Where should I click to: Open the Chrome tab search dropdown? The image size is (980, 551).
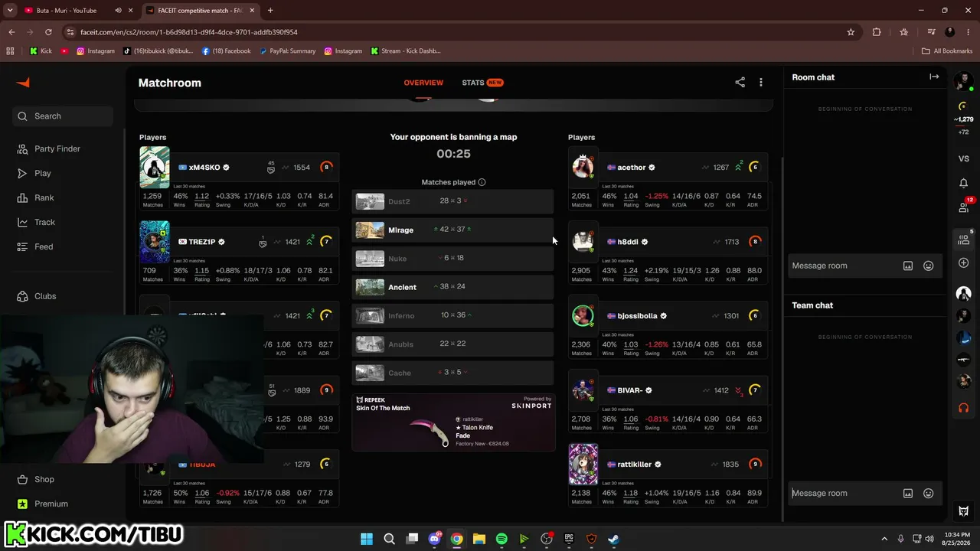coord(10,11)
